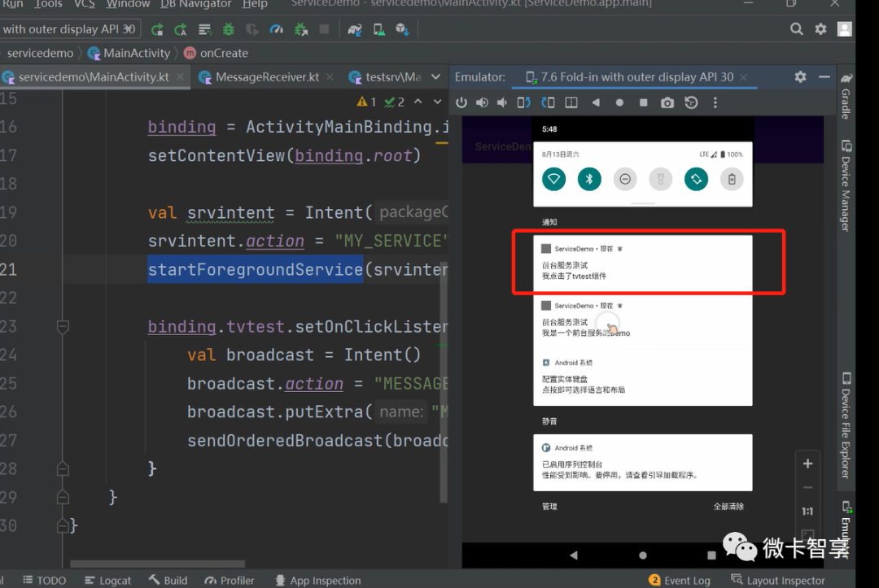Screen dimensions: 879x588
Task: Start debugging with the green bug icon
Action: [229, 29]
